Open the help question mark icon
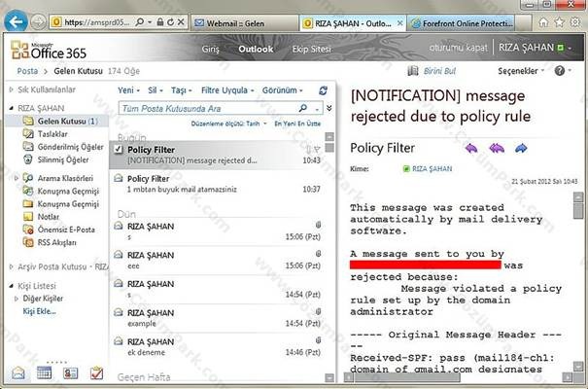This screenshot has width=588, height=389. coord(560,71)
